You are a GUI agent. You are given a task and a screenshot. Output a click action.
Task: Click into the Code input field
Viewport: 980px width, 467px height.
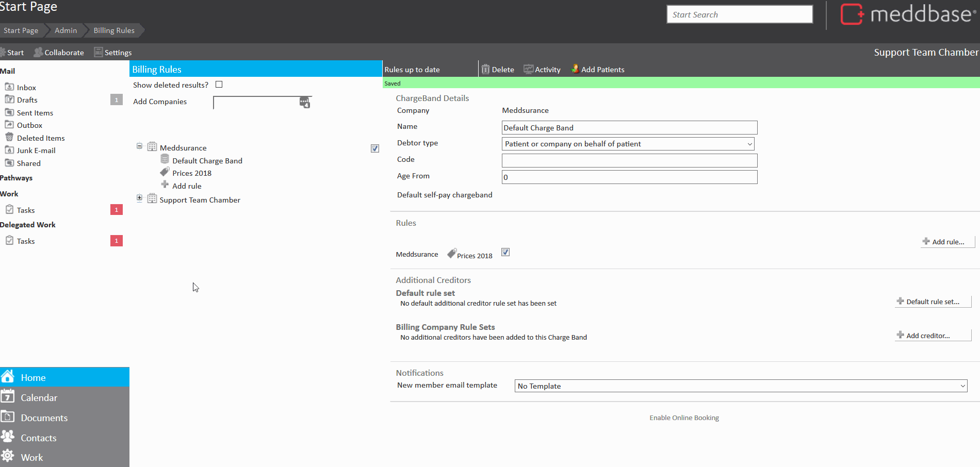(x=629, y=160)
